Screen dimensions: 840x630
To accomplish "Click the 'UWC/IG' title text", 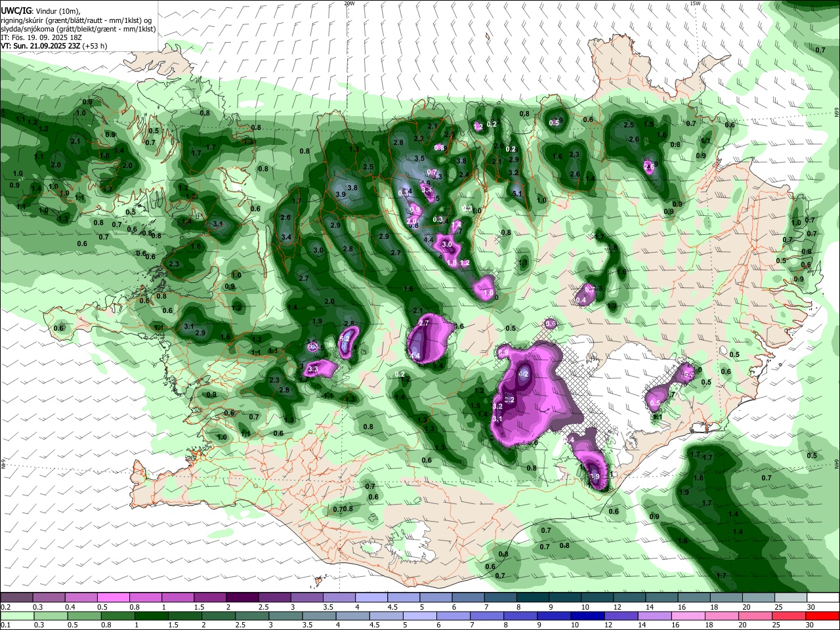I will 15,10.
